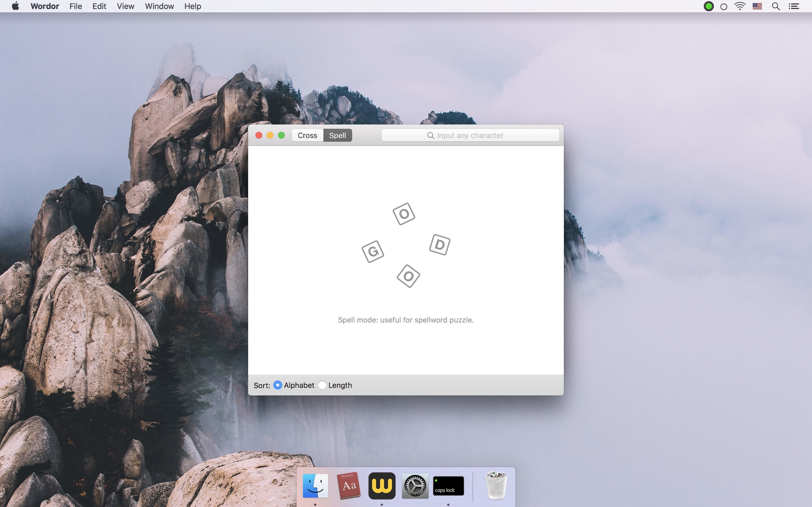812x507 pixels.
Task: Open the Trash in the Dock
Action: click(496, 486)
